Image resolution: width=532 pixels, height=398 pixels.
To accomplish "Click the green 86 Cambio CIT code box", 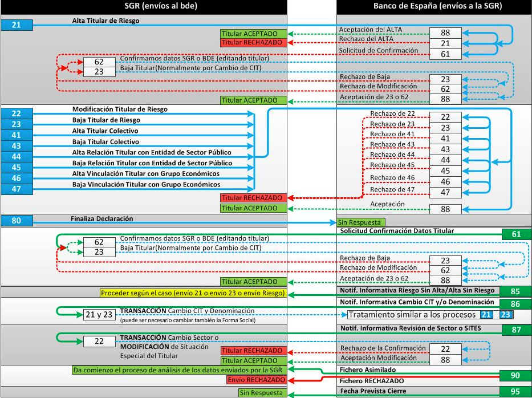I will coord(516,304).
